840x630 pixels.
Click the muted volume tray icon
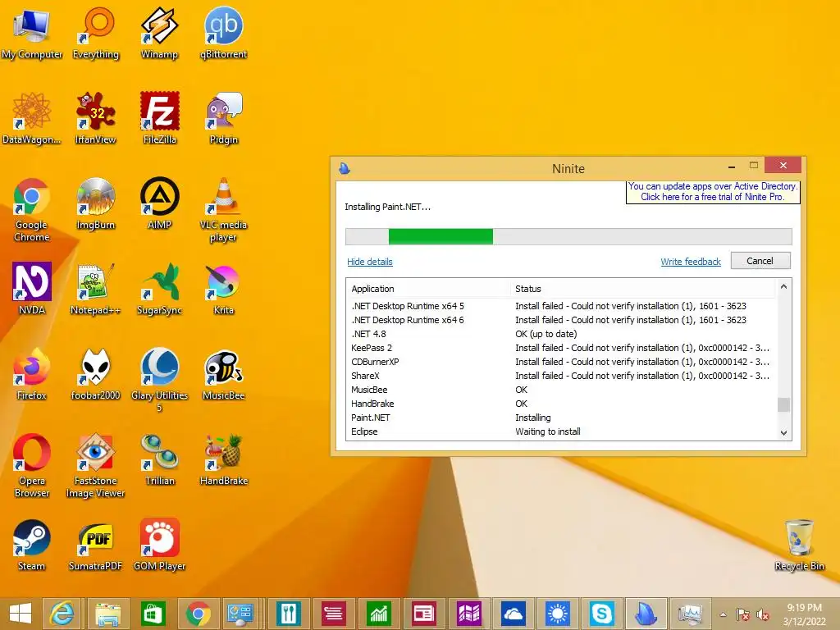point(763,615)
